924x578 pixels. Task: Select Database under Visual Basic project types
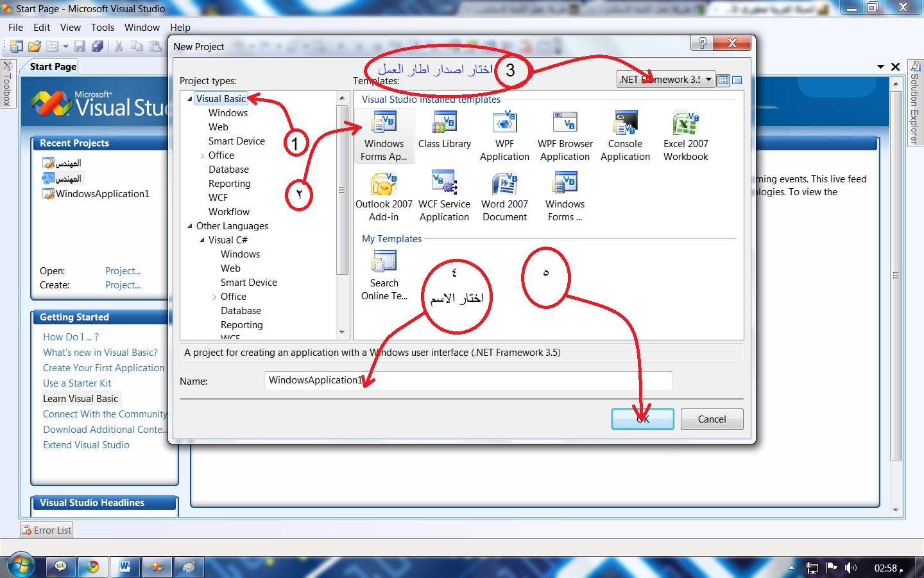pyautogui.click(x=228, y=170)
